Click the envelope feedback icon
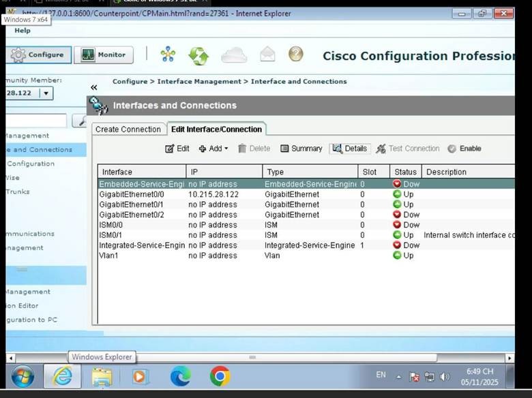The image size is (532, 398). (x=267, y=55)
